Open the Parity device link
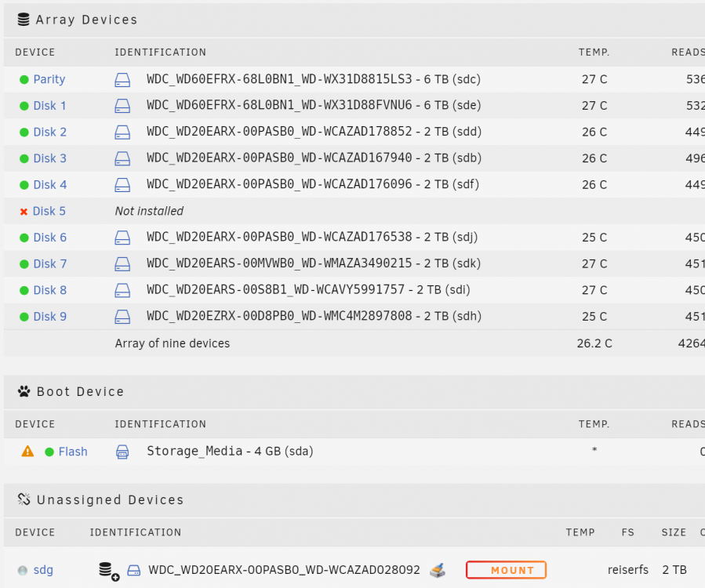This screenshot has height=588, width=705. 49,79
